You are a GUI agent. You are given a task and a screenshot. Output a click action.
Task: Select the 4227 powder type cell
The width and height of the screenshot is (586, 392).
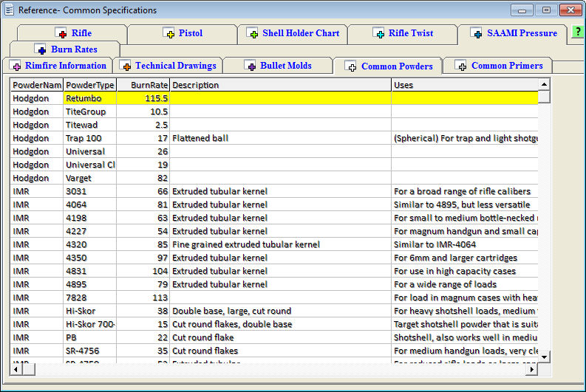(90, 231)
